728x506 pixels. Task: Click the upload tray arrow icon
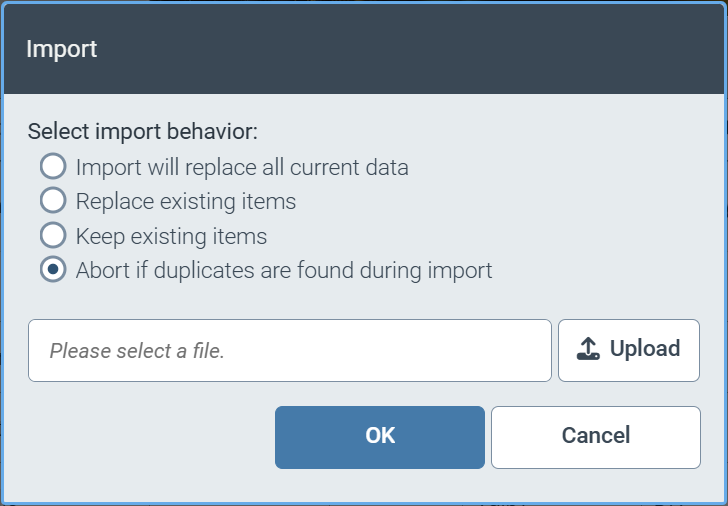click(x=589, y=349)
